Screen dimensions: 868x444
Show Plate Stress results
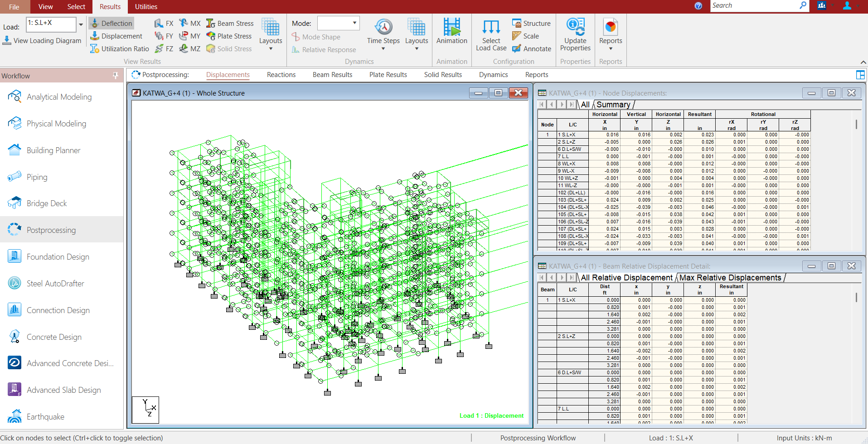[x=211, y=36]
